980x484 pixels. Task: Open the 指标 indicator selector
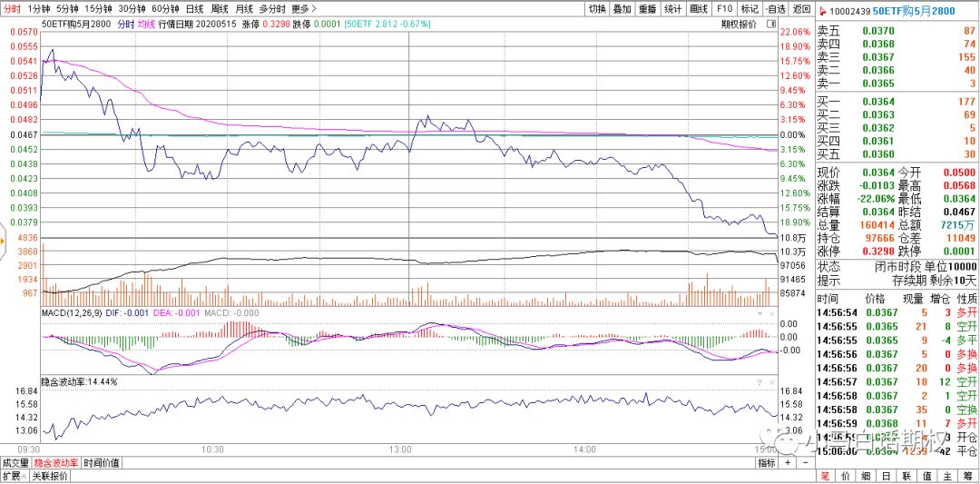[x=766, y=463]
